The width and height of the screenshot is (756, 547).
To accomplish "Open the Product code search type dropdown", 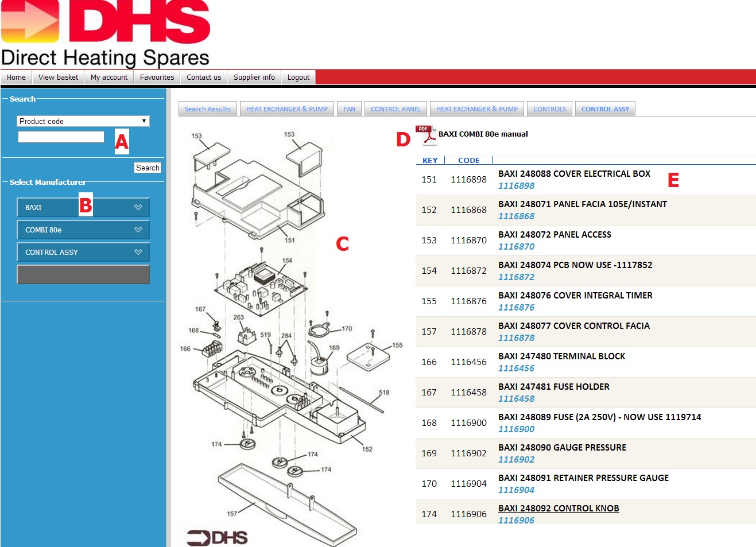I will [x=83, y=121].
